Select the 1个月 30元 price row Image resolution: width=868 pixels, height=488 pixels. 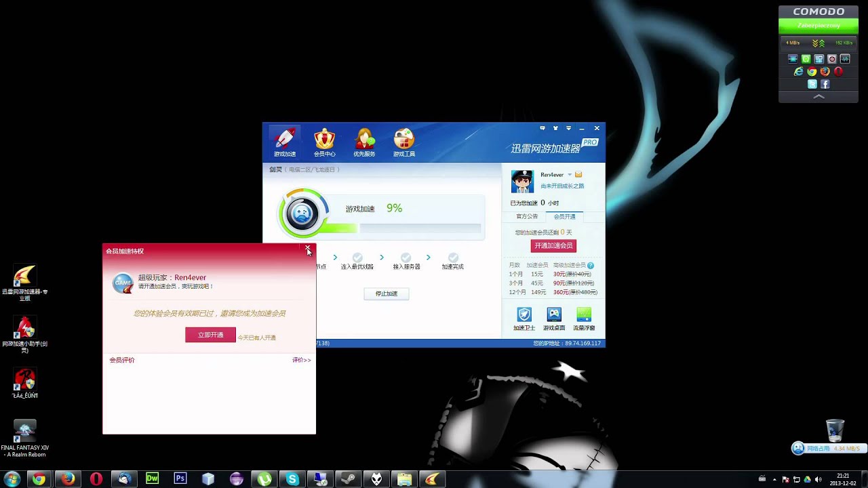click(550, 274)
